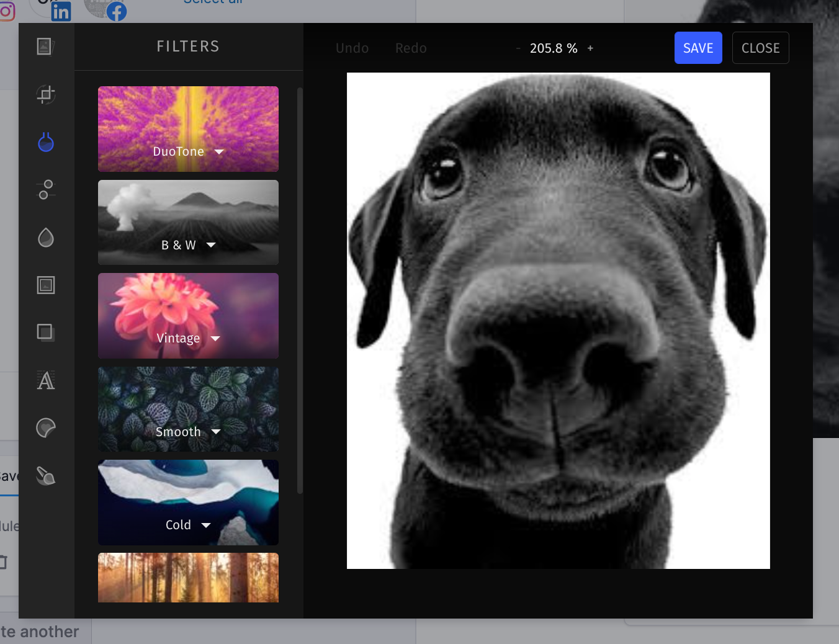Click the Undo menu item
This screenshot has width=839, height=644.
coord(352,48)
